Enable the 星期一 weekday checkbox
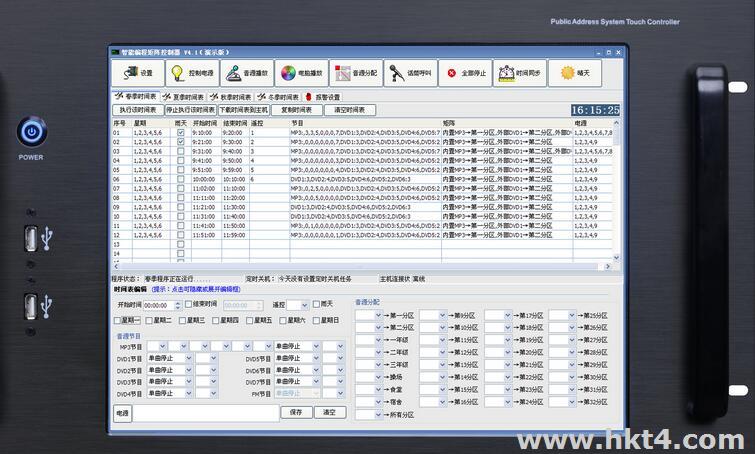 [119, 320]
